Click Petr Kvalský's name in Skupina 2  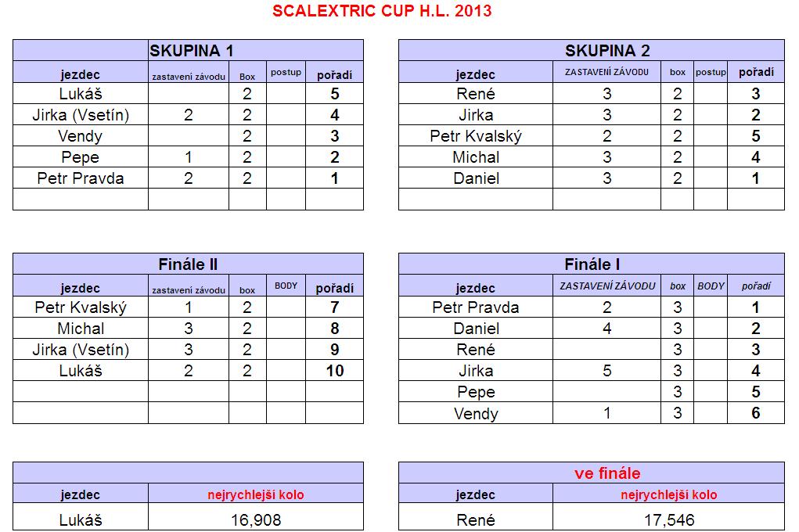pos(476,136)
